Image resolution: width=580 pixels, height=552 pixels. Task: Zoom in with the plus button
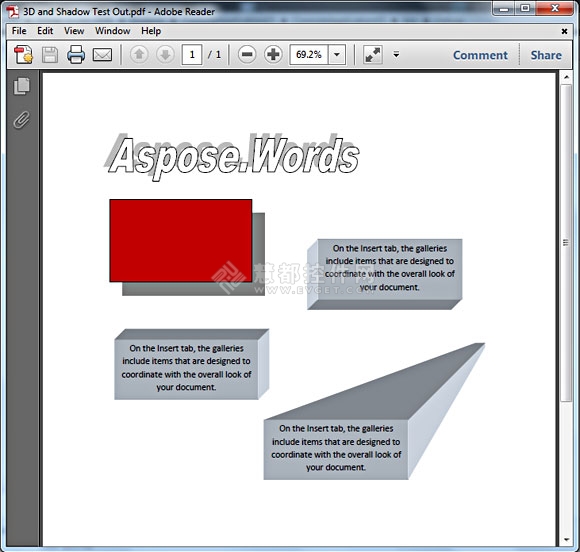click(273, 55)
